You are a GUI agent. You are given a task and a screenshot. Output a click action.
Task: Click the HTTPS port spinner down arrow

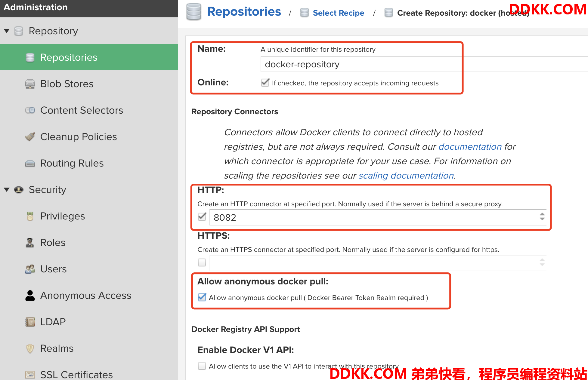pos(542,265)
